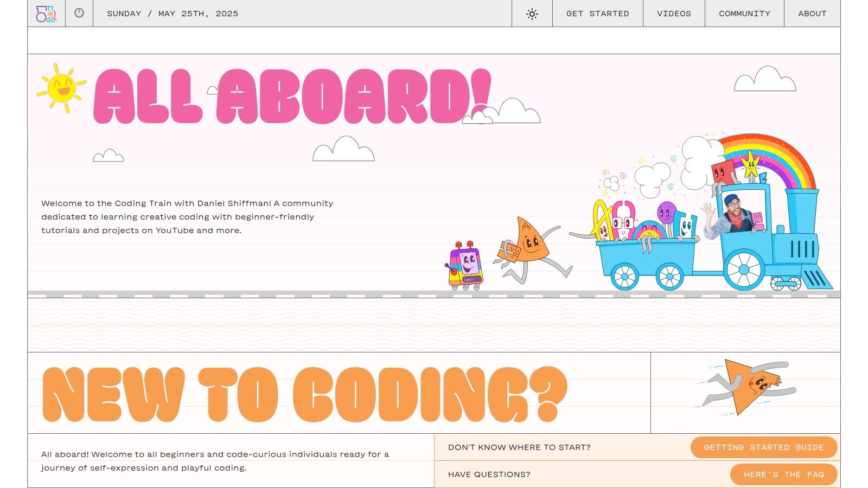Screen dimensions: 868x488
Task: Open the Get Started menu
Action: 598,14
